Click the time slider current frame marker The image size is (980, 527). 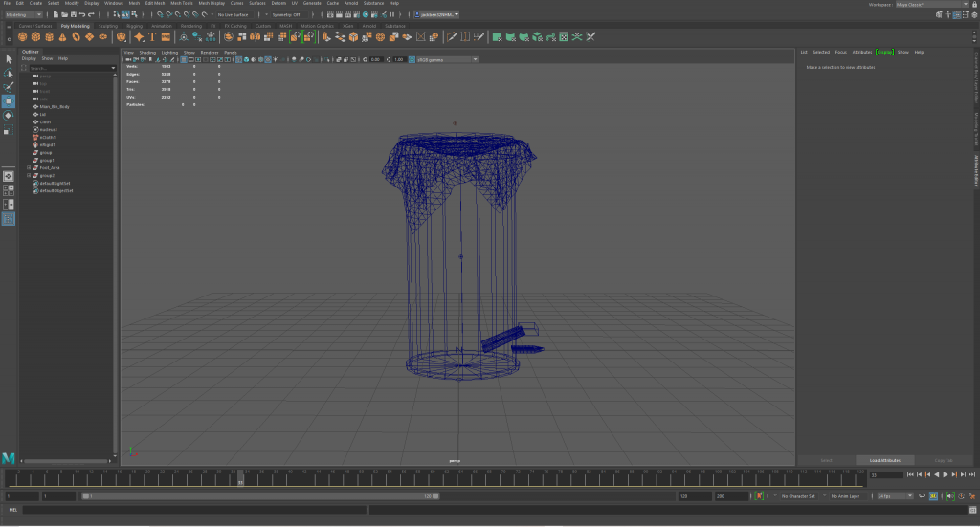pyautogui.click(x=240, y=476)
